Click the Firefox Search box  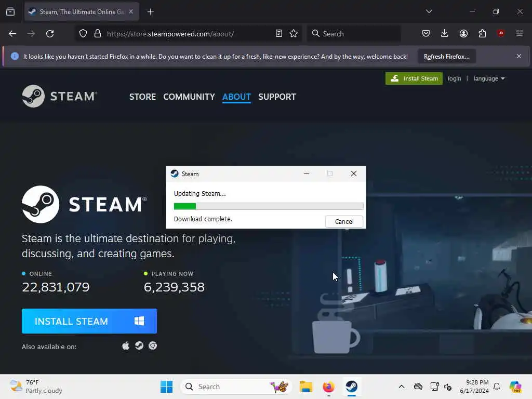(354, 34)
